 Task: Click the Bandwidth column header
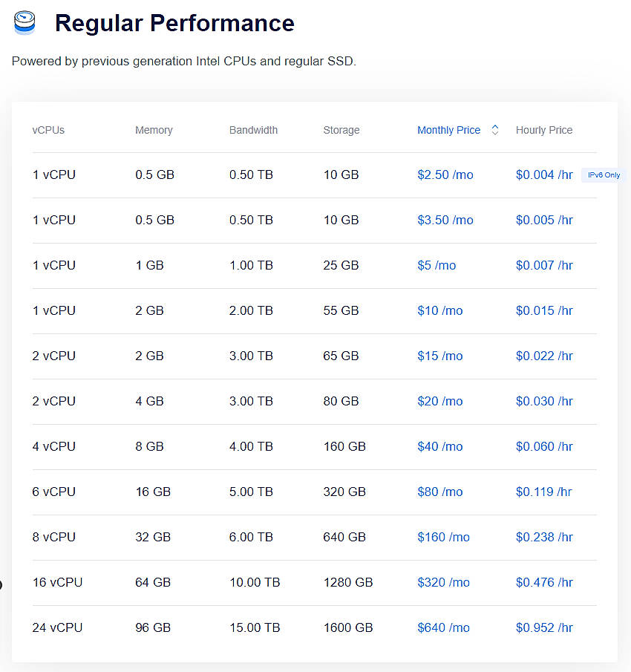tap(253, 130)
